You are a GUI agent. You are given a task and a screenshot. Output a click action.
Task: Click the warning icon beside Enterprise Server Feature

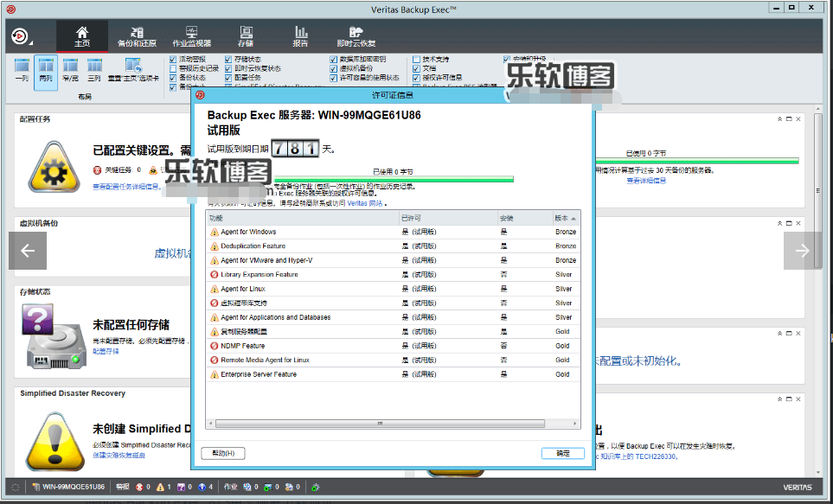pyautogui.click(x=215, y=374)
